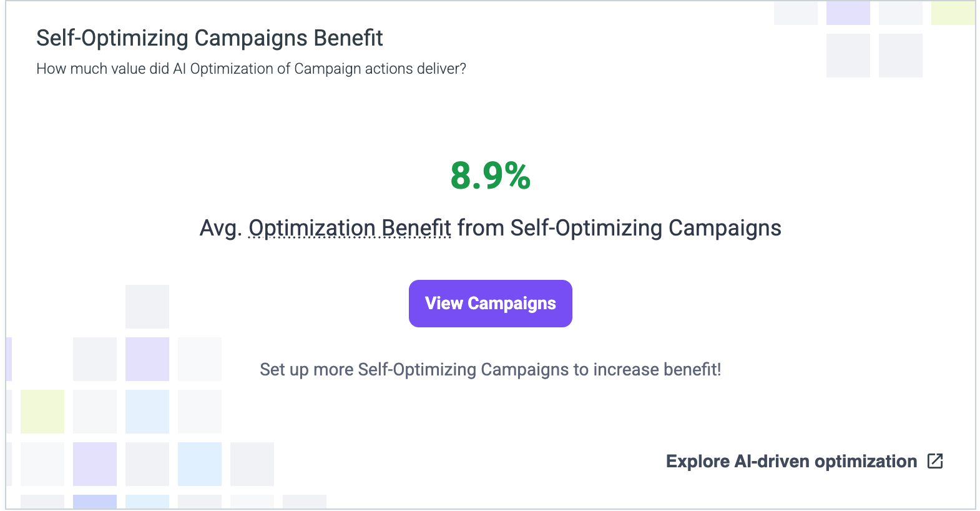Click the lone grey tile topping the lower mosaic

[147, 307]
